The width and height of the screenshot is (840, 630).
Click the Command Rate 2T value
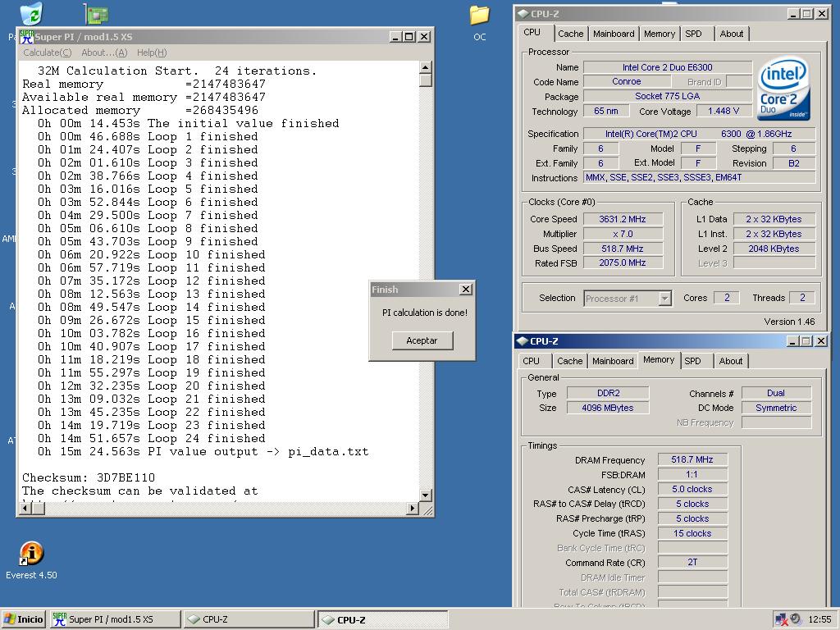(692, 563)
